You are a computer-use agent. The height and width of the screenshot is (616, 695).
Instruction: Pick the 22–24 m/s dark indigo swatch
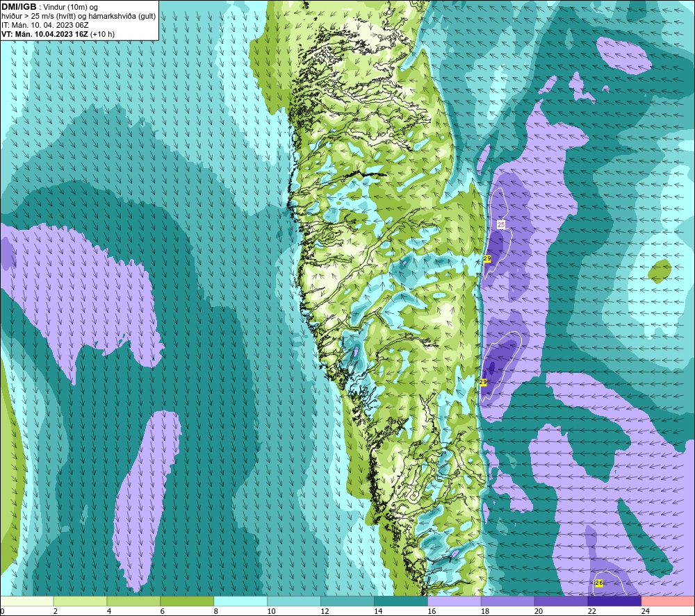(x=614, y=601)
